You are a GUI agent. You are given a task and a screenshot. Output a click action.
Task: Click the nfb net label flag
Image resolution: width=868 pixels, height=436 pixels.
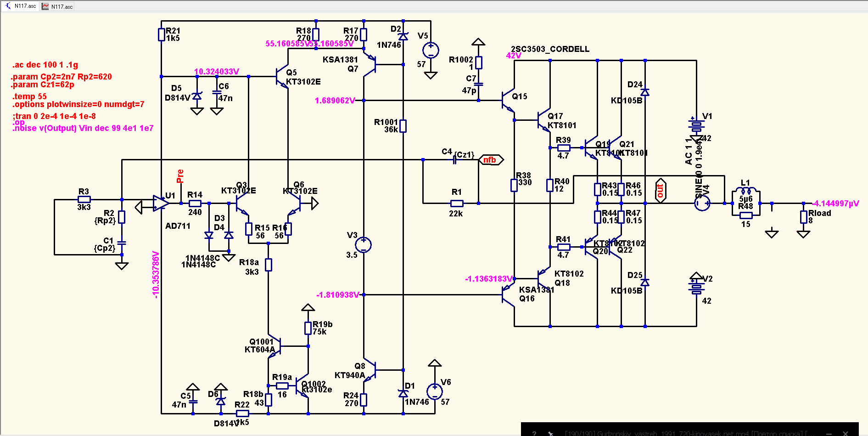(491, 160)
